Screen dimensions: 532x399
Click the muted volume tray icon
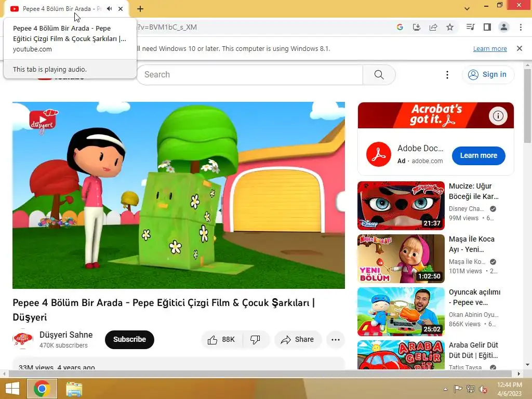(x=483, y=390)
